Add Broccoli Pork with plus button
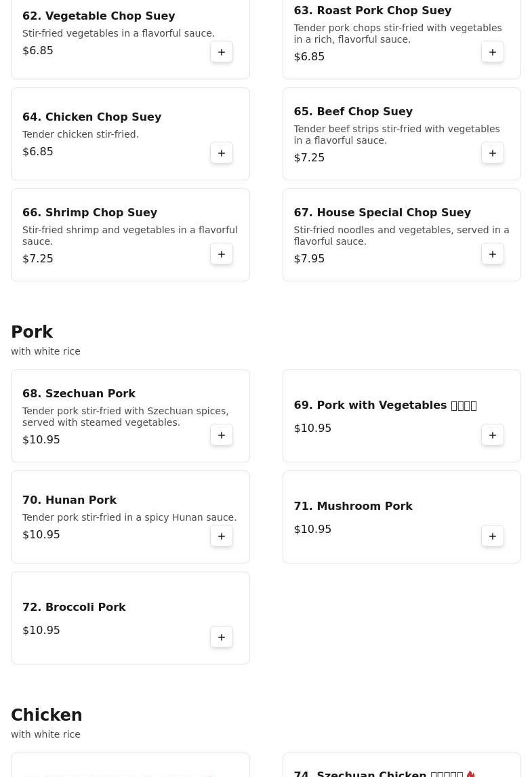Image resolution: width=532 pixels, height=777 pixels. click(x=222, y=637)
